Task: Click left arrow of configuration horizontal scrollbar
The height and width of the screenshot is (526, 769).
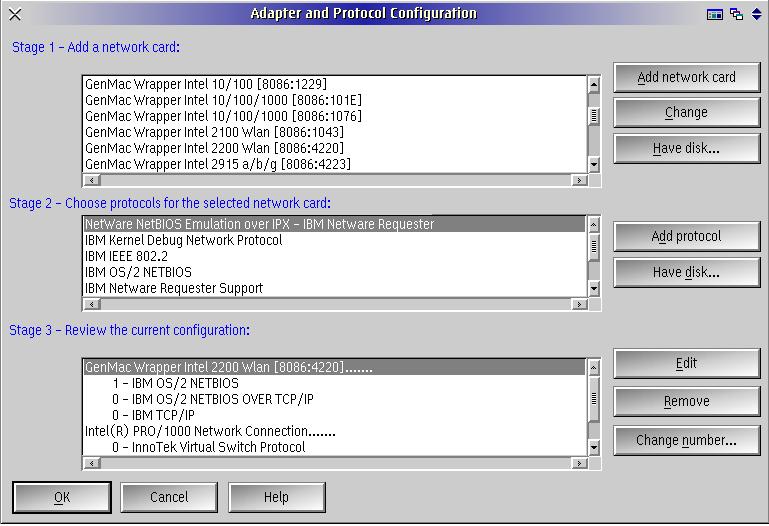Action: (92, 463)
